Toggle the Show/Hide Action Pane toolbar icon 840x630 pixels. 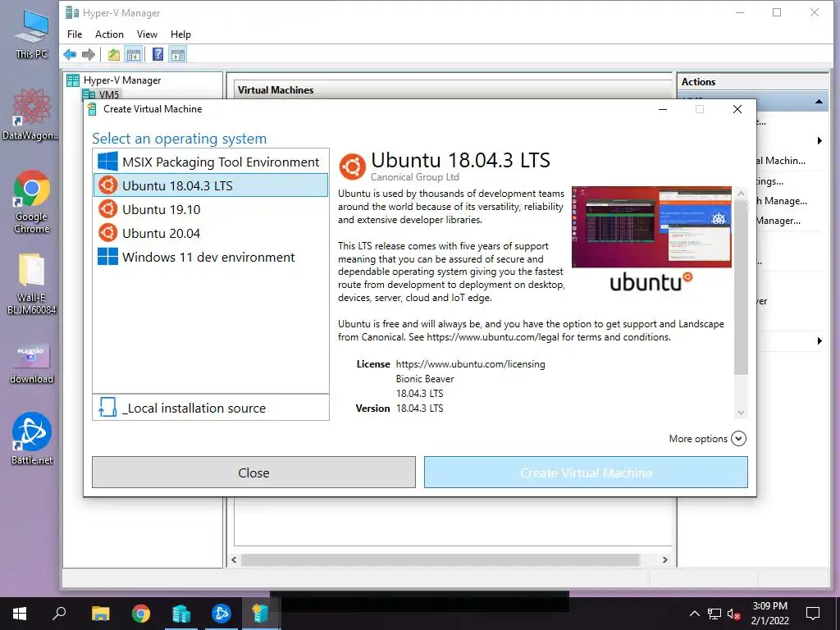(x=178, y=54)
